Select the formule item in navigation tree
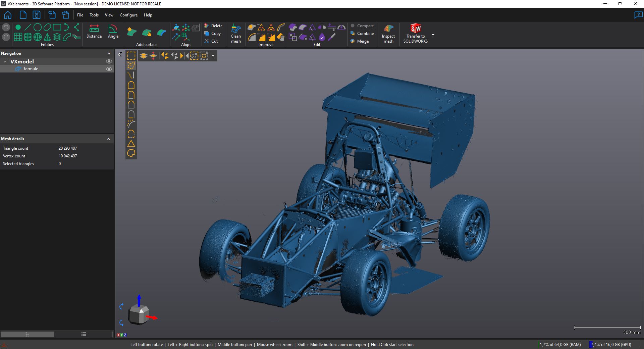The image size is (644, 349). click(x=31, y=69)
